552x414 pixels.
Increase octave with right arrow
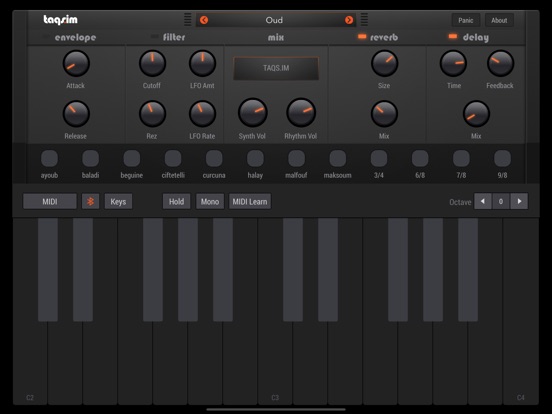click(x=519, y=201)
